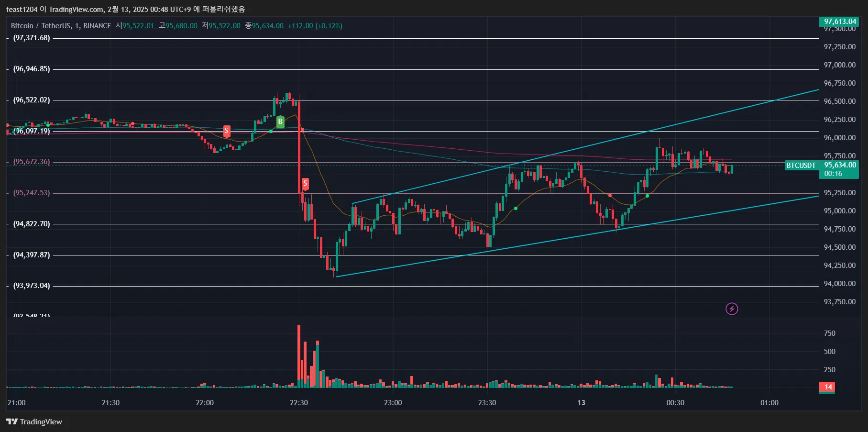Image resolution: width=868 pixels, height=432 pixels.
Task: Click the 23:00 time axis label
Action: tap(393, 403)
